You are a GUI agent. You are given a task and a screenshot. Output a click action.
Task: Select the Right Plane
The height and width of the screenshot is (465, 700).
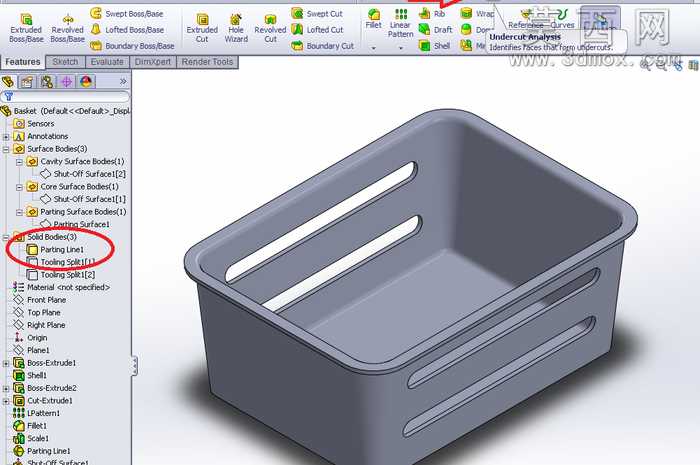40,325
